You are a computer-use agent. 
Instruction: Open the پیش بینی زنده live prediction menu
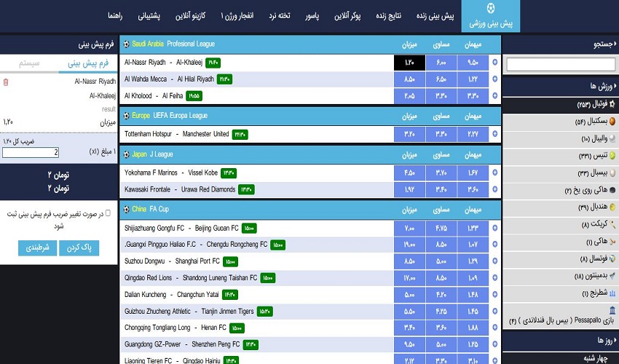435,16
